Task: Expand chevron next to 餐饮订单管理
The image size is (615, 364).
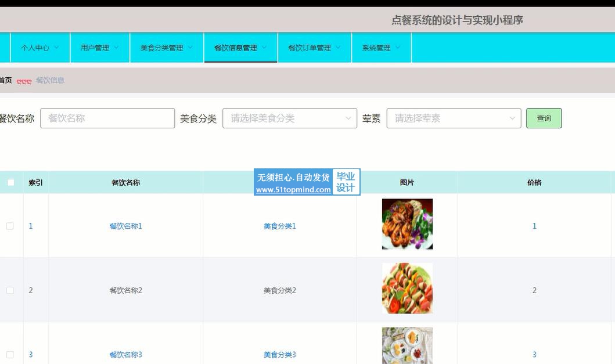Action: coord(338,48)
